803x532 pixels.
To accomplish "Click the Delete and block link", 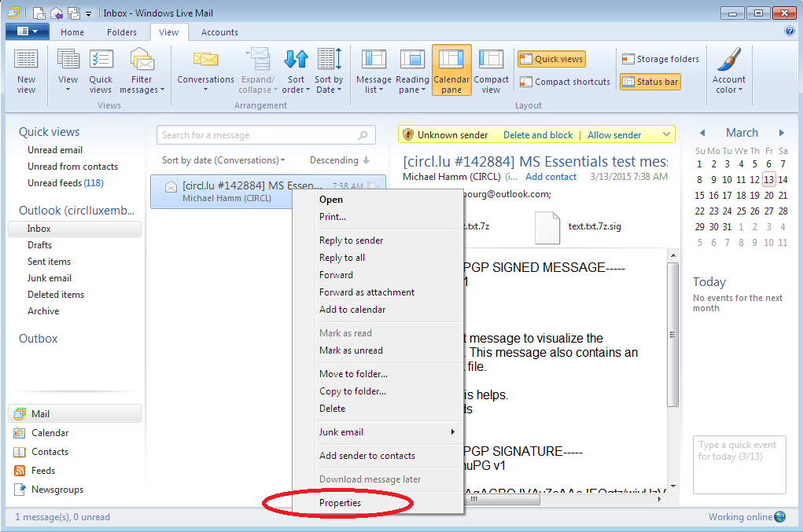I will [538, 135].
